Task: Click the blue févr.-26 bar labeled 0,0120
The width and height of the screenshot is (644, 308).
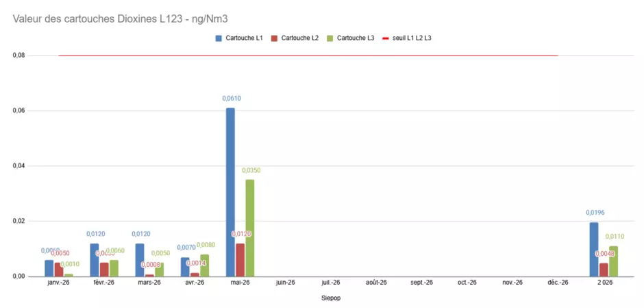Action: 95,260
